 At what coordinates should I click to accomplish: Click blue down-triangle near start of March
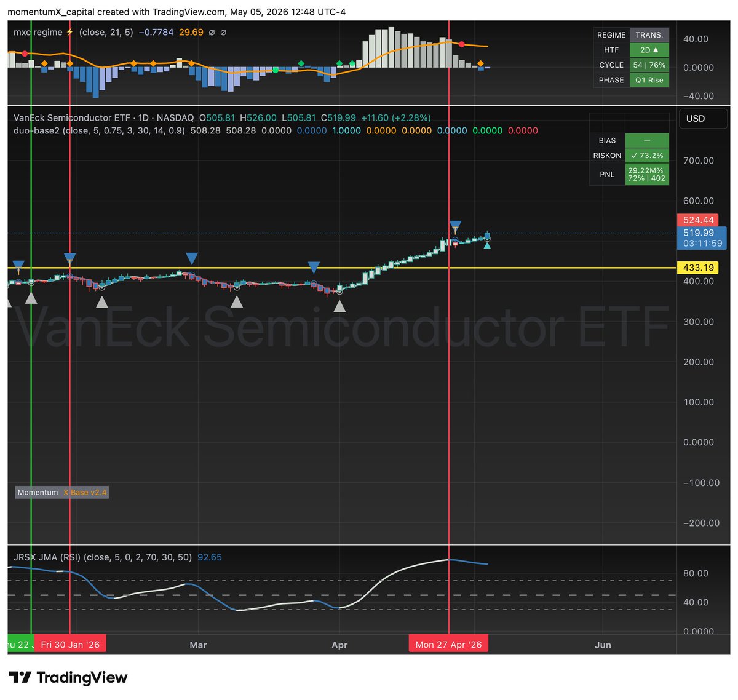tap(192, 258)
